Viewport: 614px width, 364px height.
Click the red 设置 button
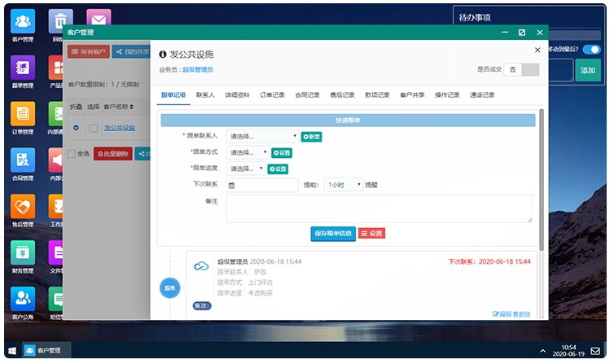click(x=371, y=234)
